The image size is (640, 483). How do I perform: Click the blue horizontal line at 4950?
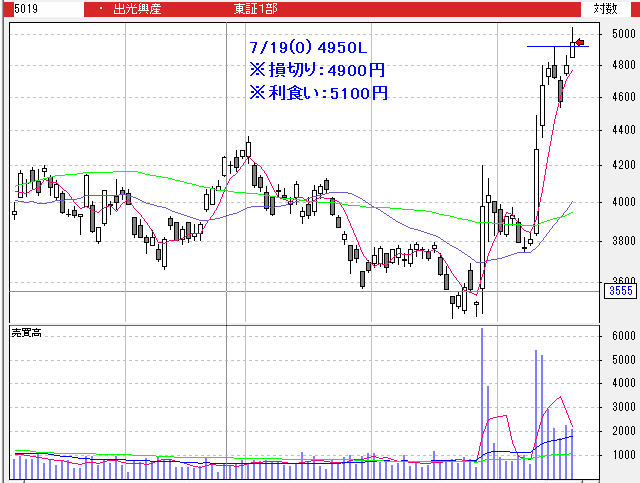point(545,46)
